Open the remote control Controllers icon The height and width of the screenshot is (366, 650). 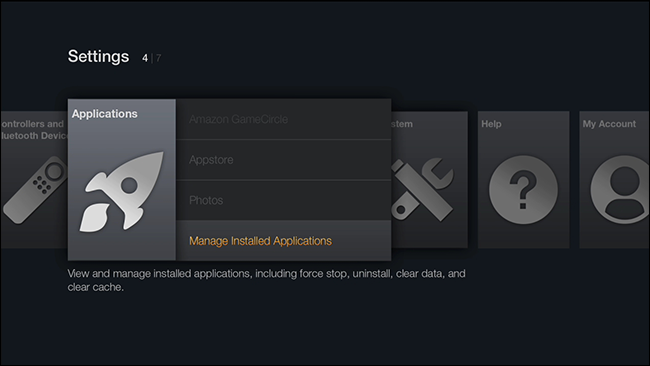(35, 190)
